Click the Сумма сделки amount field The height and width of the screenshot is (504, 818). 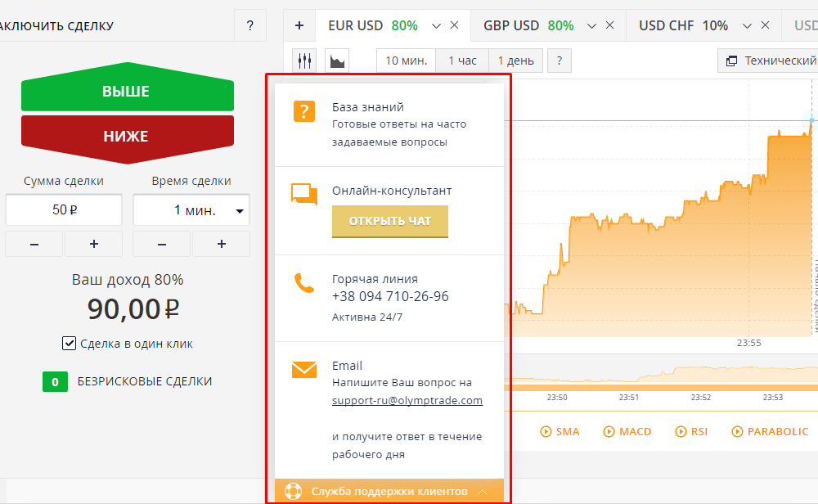pos(64,209)
